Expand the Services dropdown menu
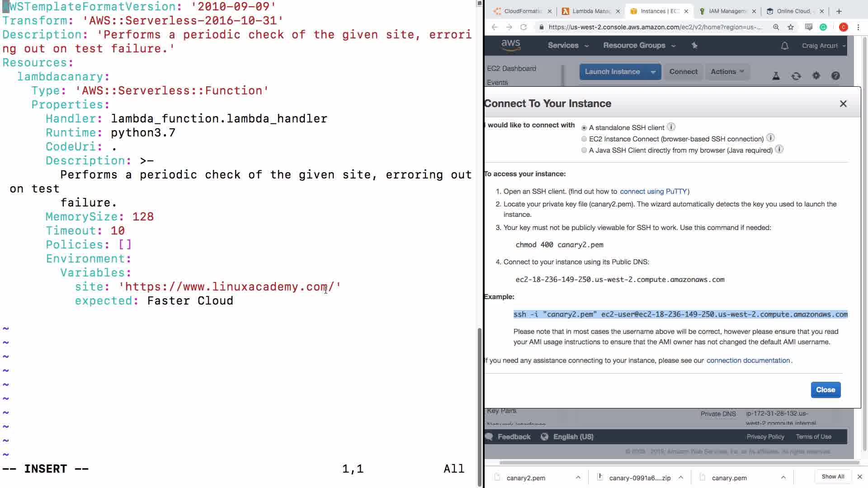Screen dimensions: 868x488 point(568,46)
